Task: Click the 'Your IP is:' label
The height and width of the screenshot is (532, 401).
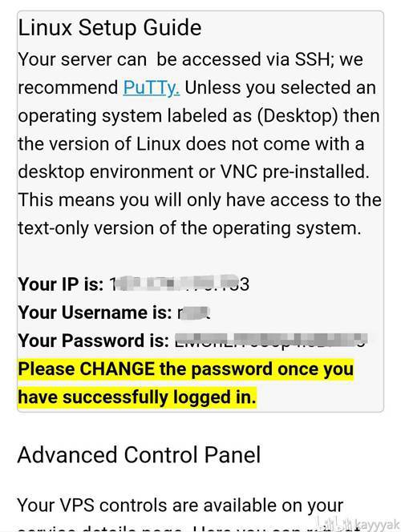Action: point(61,284)
